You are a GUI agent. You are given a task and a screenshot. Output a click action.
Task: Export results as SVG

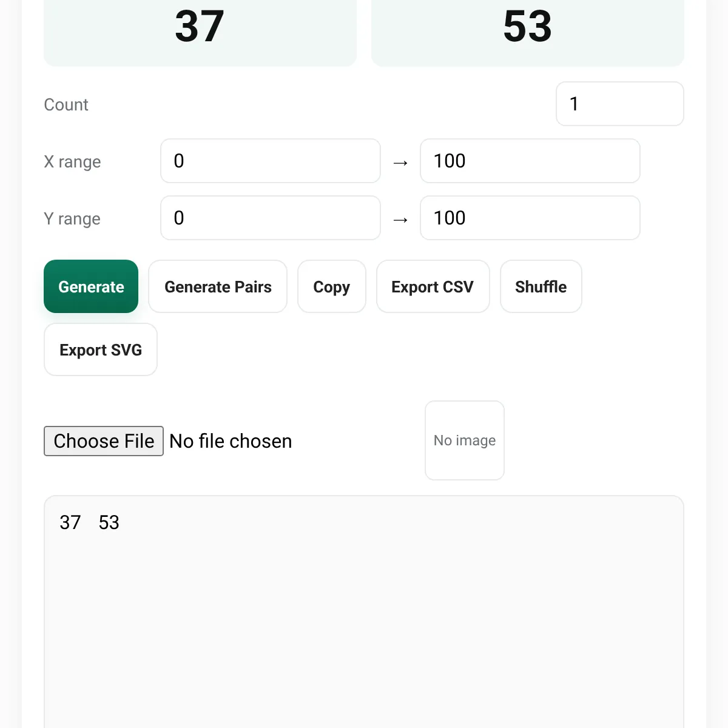tap(101, 349)
